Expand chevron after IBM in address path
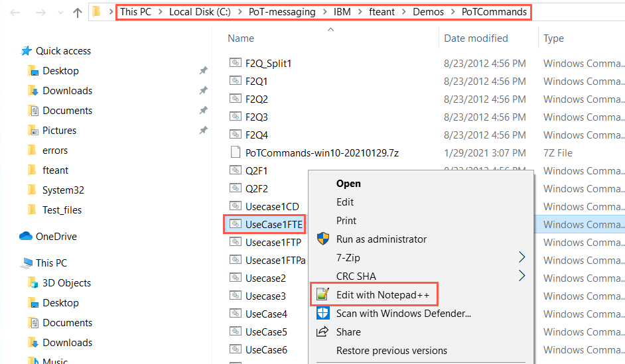Image resolution: width=625 pixels, height=364 pixels. pos(360,12)
